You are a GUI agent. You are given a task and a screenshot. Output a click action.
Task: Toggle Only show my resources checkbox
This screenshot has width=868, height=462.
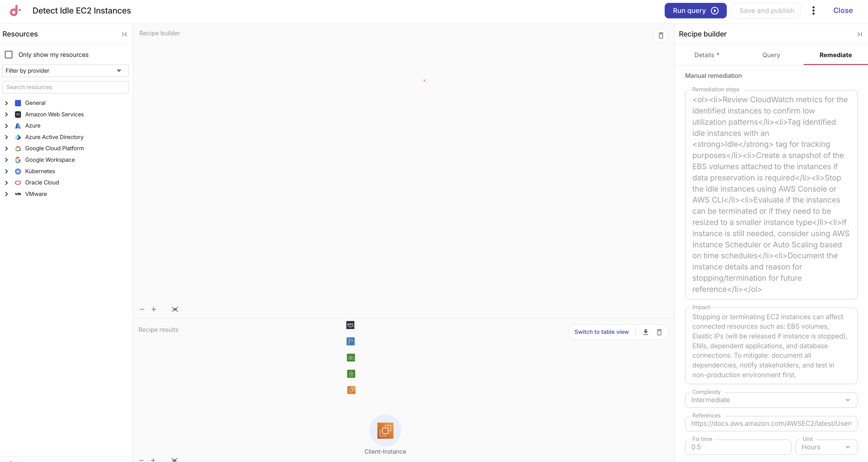[9, 55]
